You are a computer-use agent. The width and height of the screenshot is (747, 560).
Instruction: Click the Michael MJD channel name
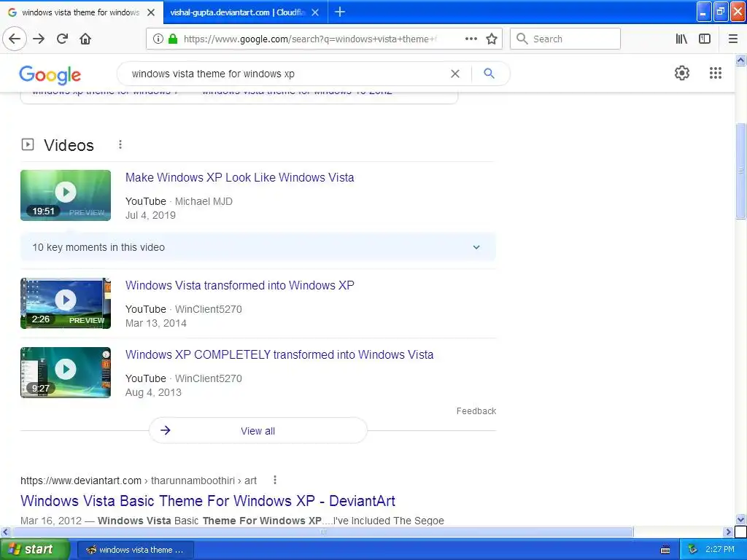tap(204, 201)
